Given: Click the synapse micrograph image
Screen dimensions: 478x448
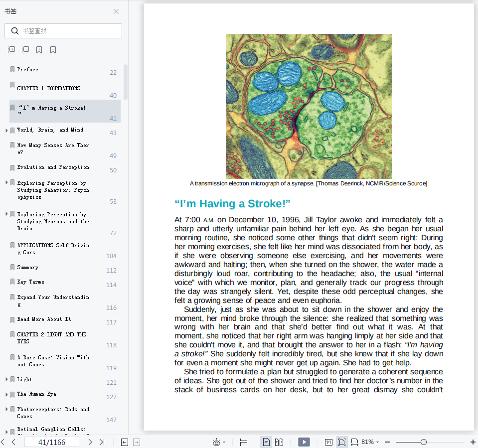Looking at the screenshot, I should coord(309,106).
